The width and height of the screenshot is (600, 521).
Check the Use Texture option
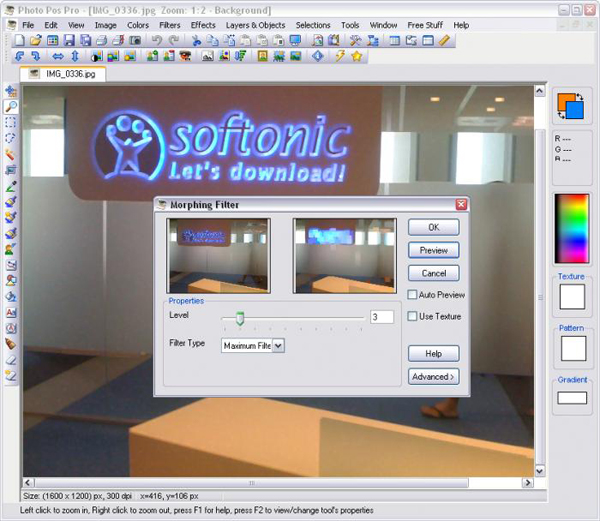[x=413, y=316]
